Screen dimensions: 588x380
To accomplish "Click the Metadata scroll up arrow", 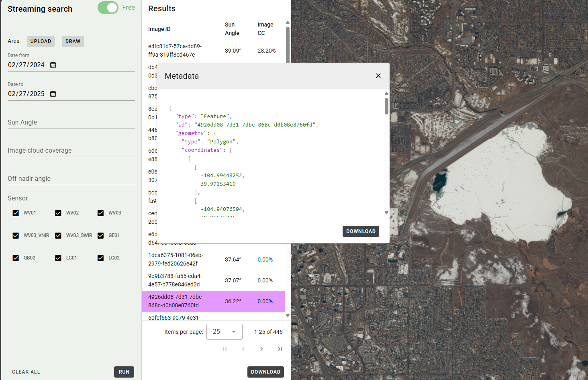I will (x=386, y=94).
